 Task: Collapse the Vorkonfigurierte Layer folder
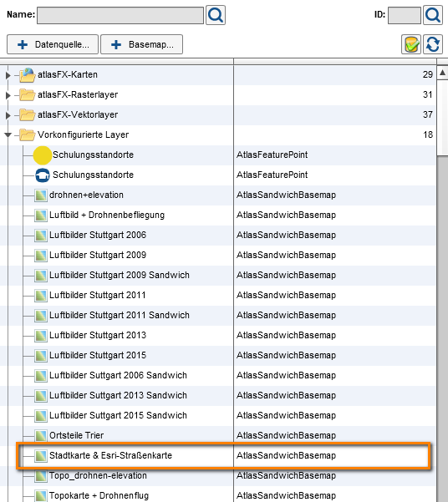[8, 134]
